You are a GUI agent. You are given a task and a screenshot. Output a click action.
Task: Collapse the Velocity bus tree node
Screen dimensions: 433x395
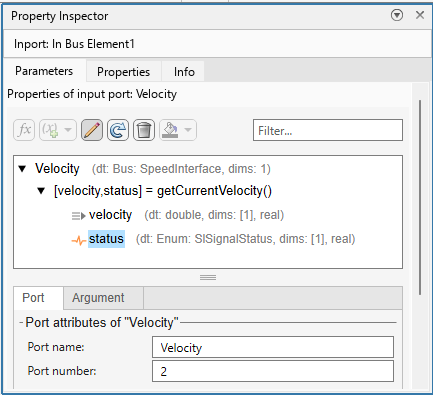point(22,169)
